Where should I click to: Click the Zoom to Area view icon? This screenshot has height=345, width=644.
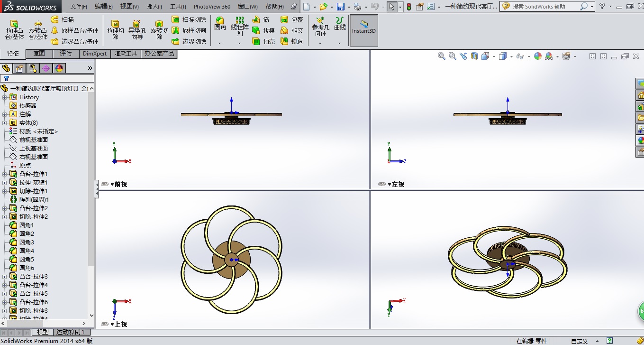coord(453,56)
